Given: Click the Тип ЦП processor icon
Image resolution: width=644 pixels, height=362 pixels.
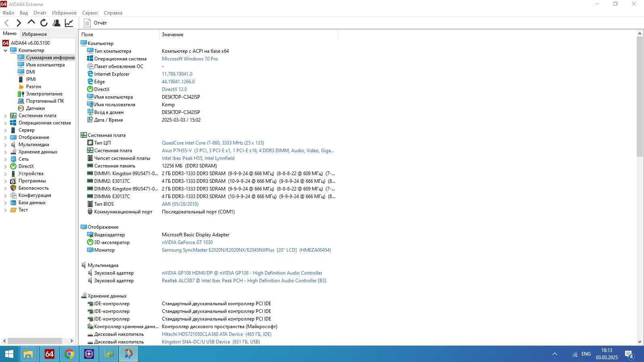Looking at the screenshot, I should [x=90, y=143].
